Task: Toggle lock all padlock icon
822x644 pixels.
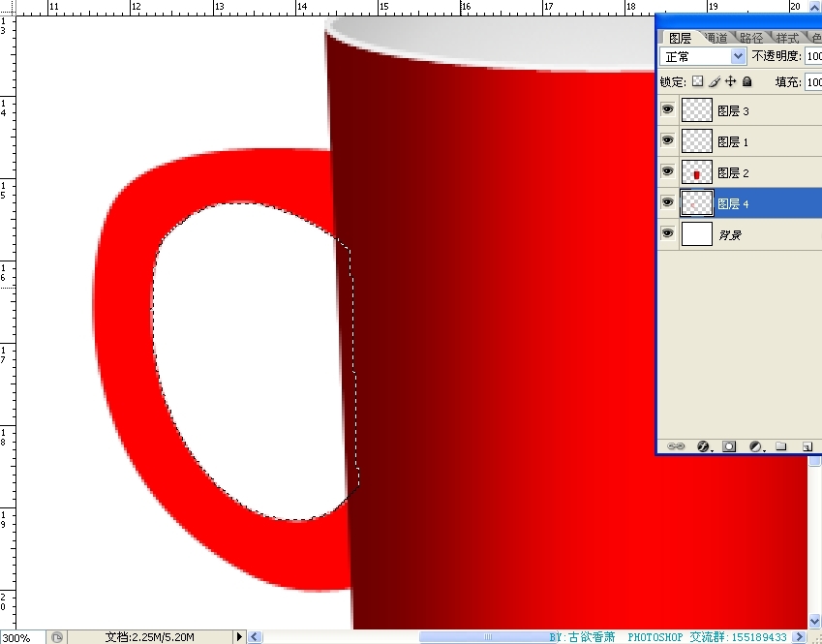Action: tap(746, 82)
